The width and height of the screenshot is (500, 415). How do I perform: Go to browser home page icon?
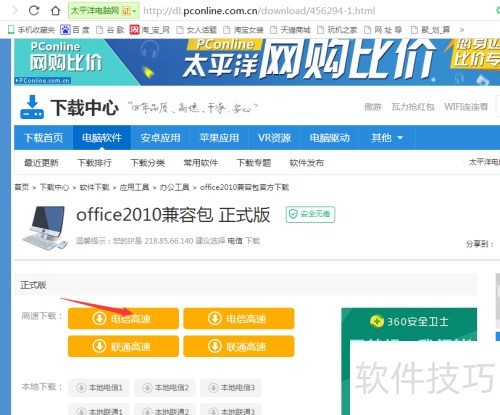click(55, 11)
